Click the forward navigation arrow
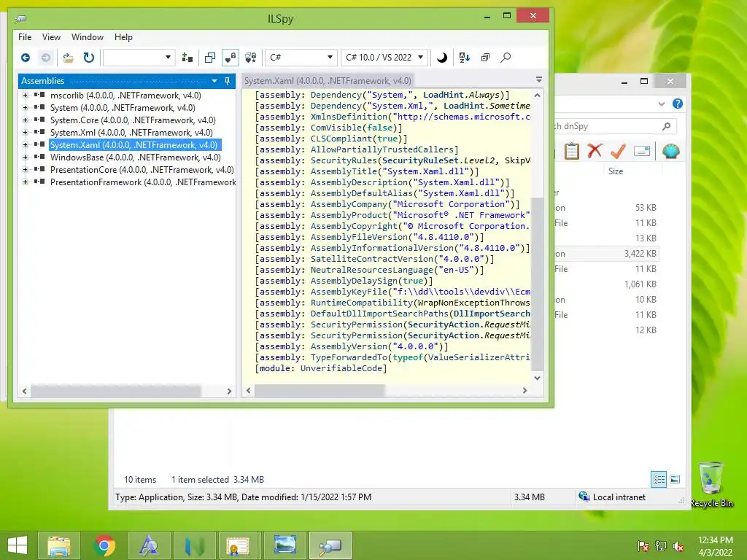Screen dimensions: 747x560 click(x=46, y=58)
